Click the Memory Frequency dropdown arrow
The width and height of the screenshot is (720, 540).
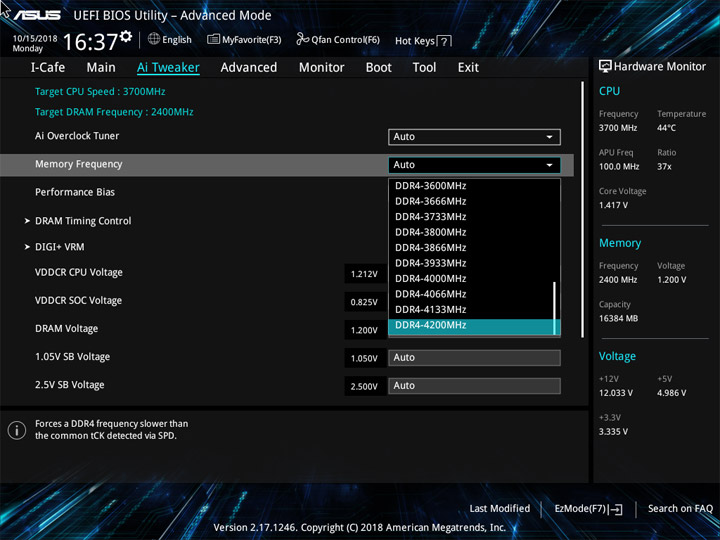[x=549, y=165]
